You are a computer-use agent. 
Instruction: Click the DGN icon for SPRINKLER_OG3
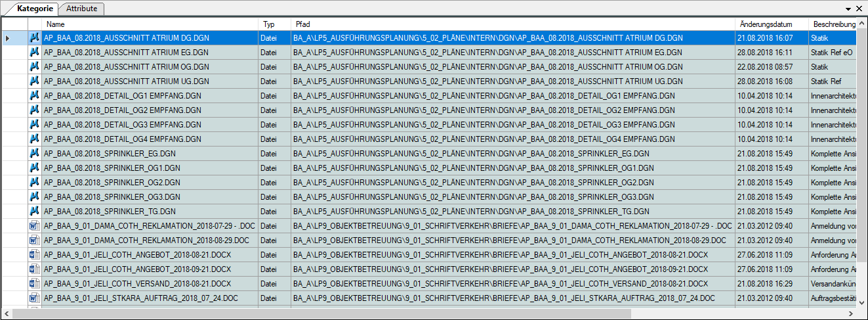[x=35, y=197]
